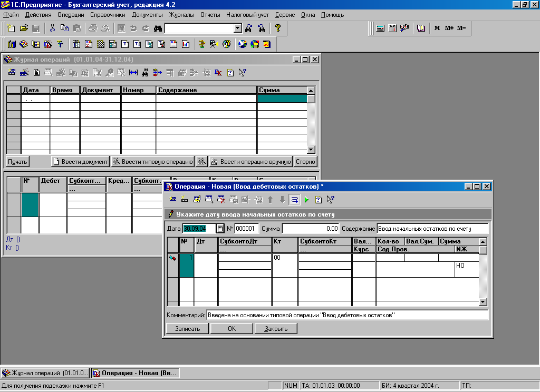Click the OK button in Операция dialog
Viewport: 540px width, 392px height.
coord(232,329)
